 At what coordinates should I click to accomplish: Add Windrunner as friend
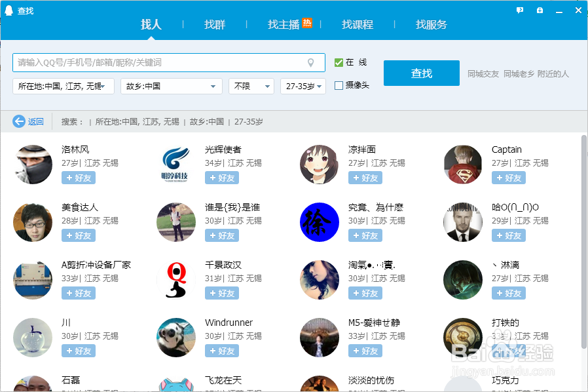[x=221, y=351]
